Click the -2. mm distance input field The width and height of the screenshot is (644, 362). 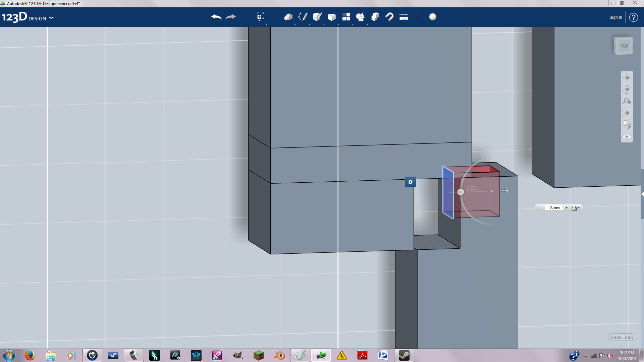point(554,208)
